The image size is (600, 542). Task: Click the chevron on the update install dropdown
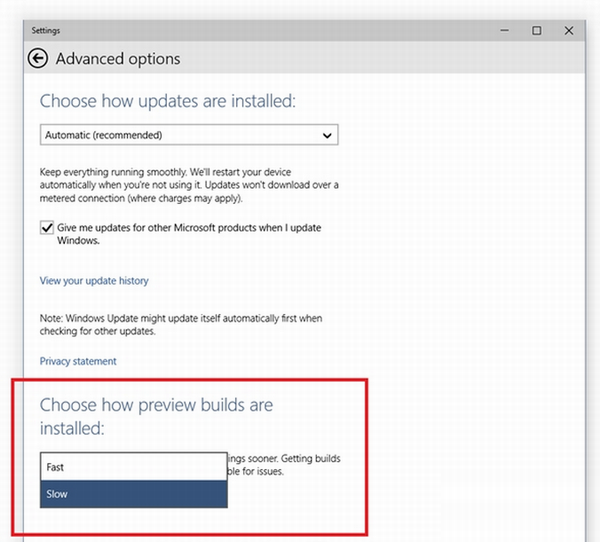(327, 135)
